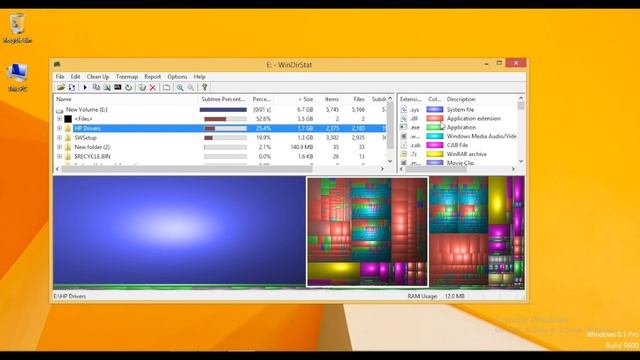Viewport: 640px width, 360px height.
Task: Click the highlighted HP Drivers treemap region
Action: tap(367, 232)
